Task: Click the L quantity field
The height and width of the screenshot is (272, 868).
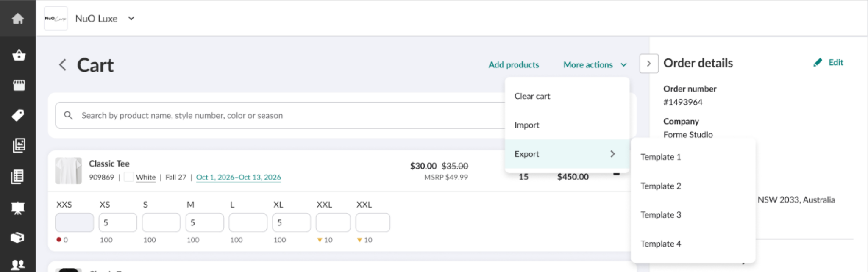Action: point(248,222)
